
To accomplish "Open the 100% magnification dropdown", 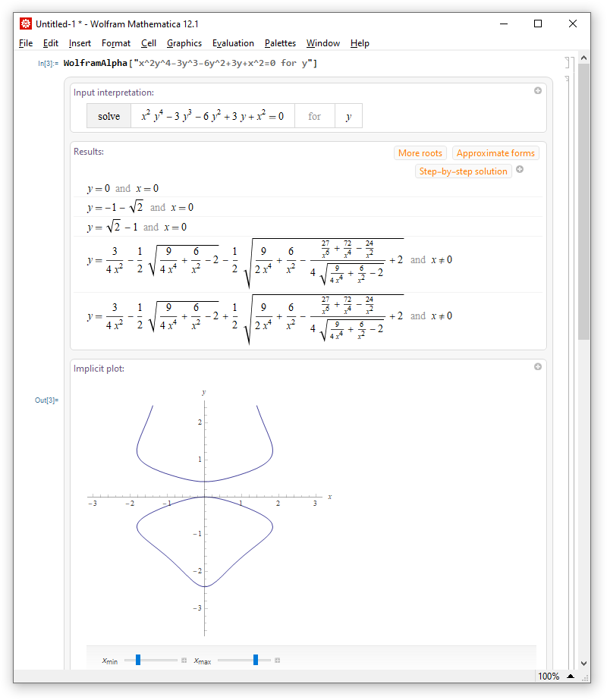I will 549,676.
